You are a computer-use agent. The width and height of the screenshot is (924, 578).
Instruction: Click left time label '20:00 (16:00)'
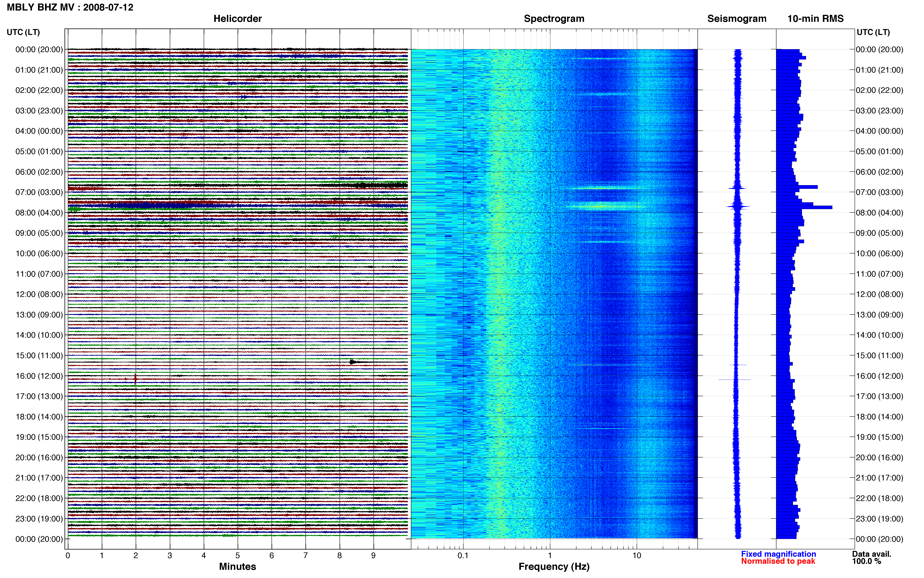[x=39, y=458]
